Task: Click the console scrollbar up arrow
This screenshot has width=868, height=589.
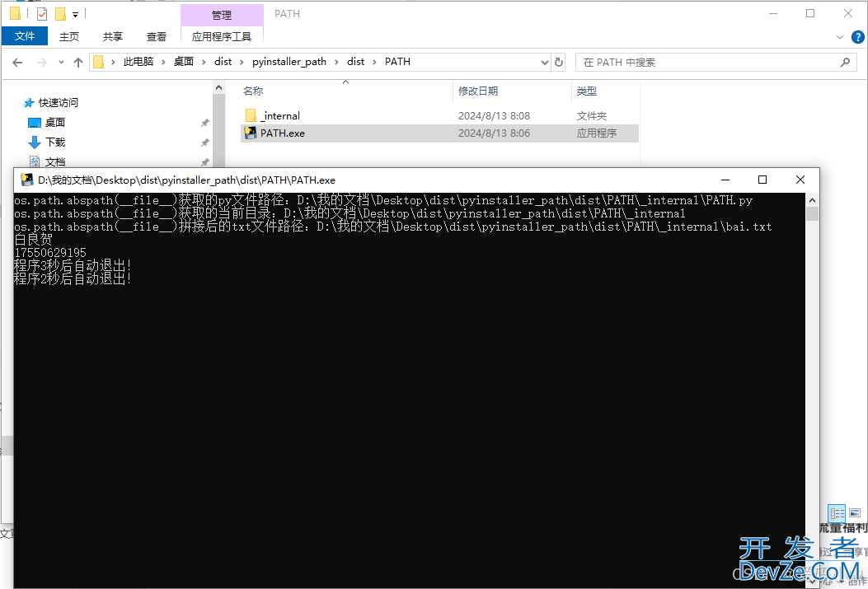Action: pos(812,200)
